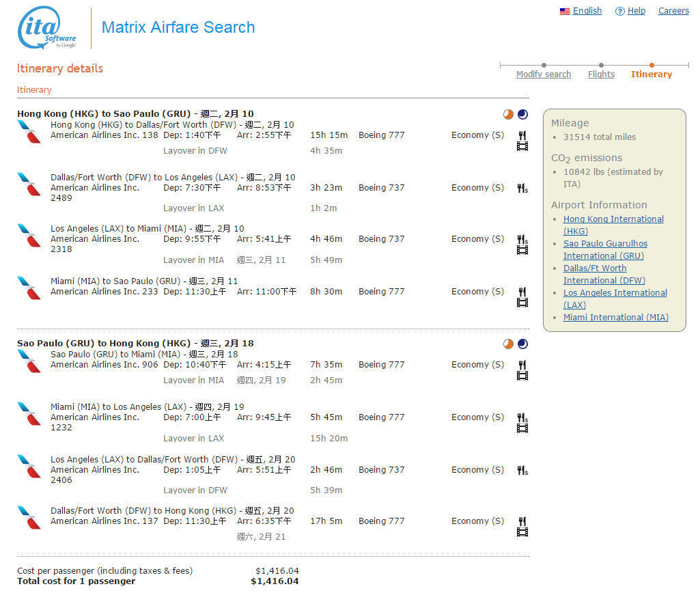
Task: Go back to the Modify search step
Action: (543, 74)
